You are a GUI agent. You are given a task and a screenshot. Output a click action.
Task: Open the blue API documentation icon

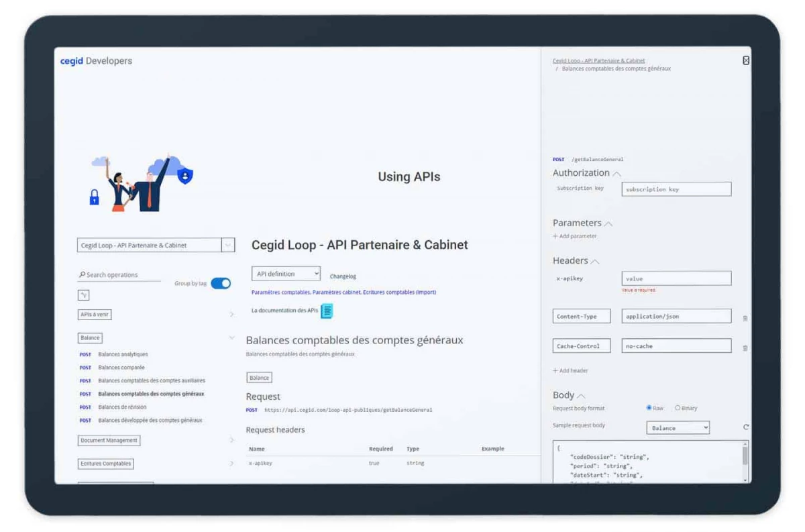tap(326, 310)
